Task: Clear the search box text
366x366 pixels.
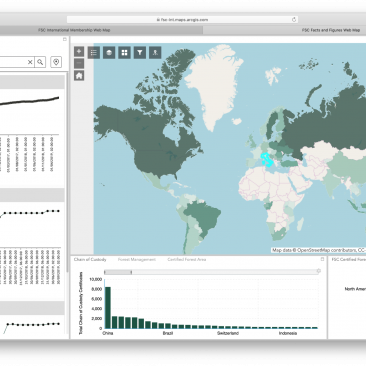Action: point(30,62)
